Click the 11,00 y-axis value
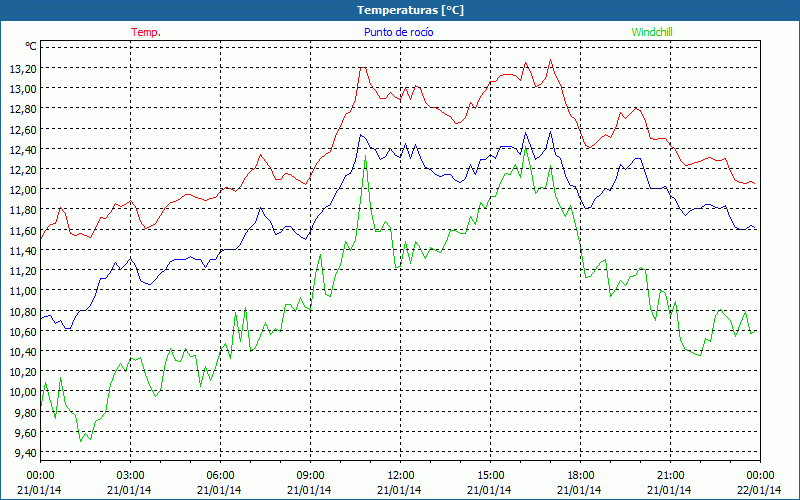The width and height of the screenshot is (800, 500). pos(23,290)
